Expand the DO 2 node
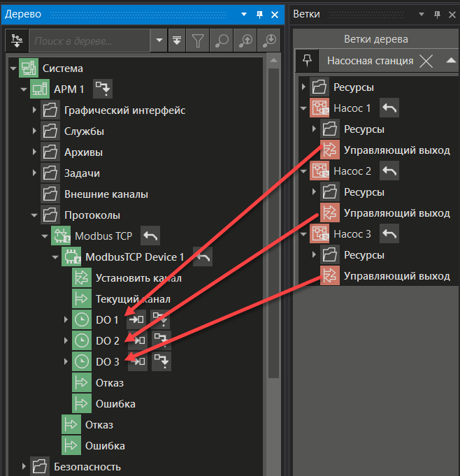The width and height of the screenshot is (460, 476). click(x=66, y=341)
